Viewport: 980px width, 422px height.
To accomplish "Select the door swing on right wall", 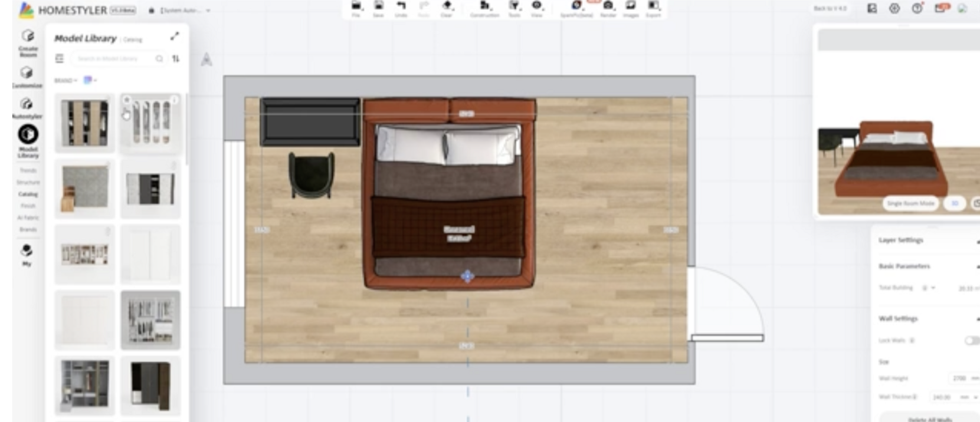I will click(727, 304).
